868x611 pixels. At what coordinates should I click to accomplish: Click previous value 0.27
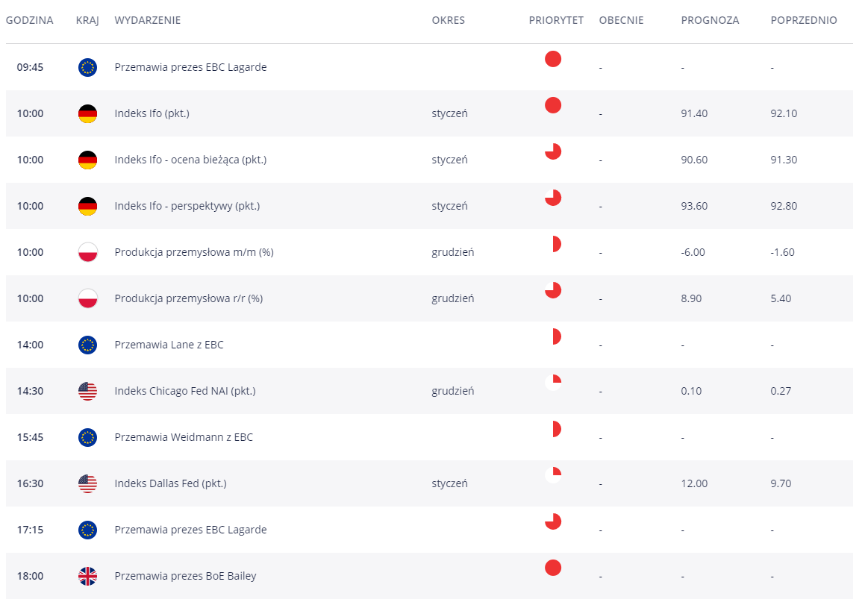pyautogui.click(x=781, y=391)
